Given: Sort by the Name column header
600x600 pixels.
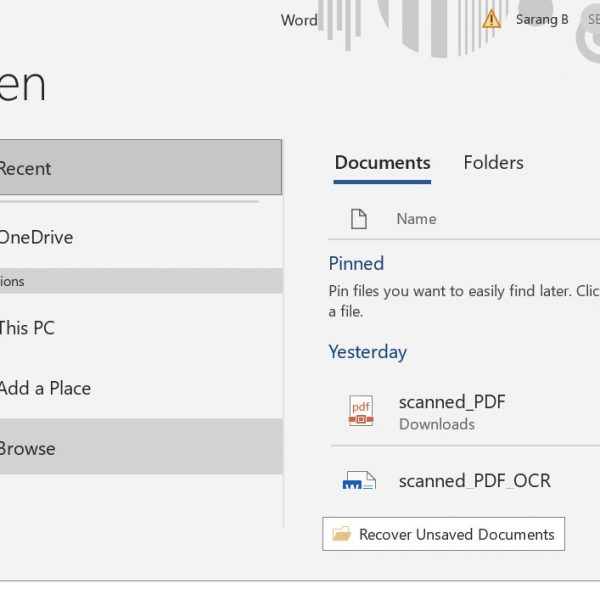Looking at the screenshot, I should (416, 219).
